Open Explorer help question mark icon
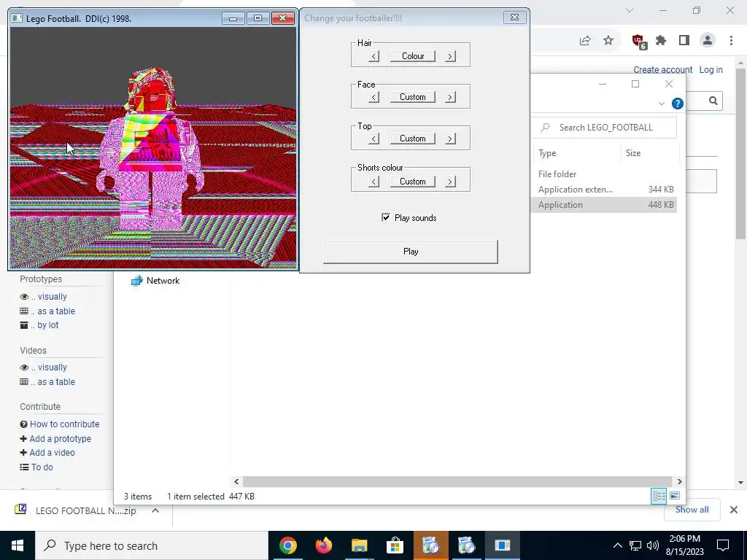 [x=677, y=104]
